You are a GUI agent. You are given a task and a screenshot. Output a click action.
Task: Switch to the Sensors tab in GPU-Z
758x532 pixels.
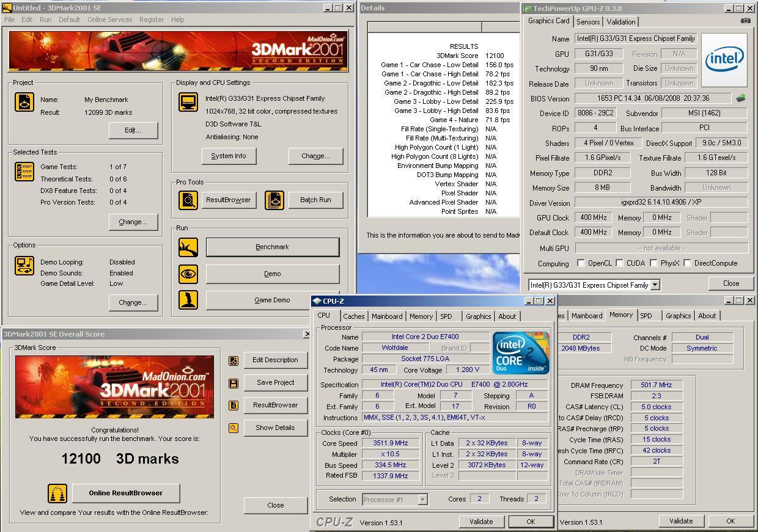[x=588, y=22]
